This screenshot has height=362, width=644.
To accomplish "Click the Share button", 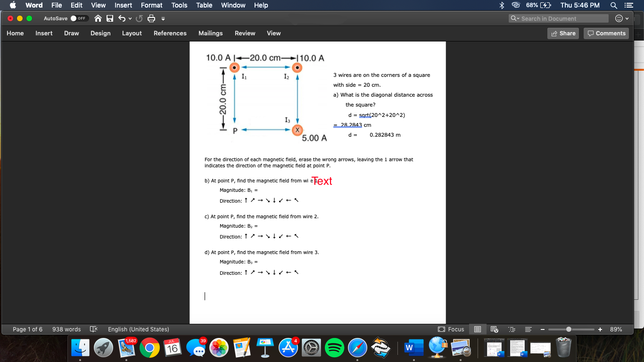I will tap(563, 33).
